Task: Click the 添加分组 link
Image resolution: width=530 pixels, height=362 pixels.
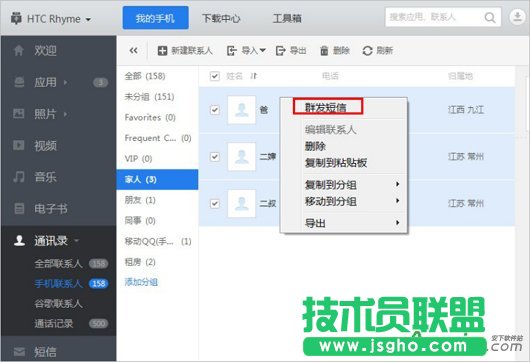Action: (141, 282)
